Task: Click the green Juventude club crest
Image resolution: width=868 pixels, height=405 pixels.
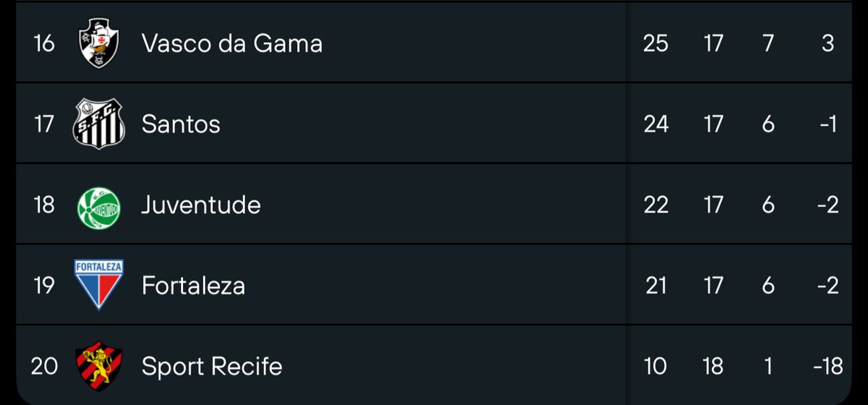Action: [x=98, y=205]
